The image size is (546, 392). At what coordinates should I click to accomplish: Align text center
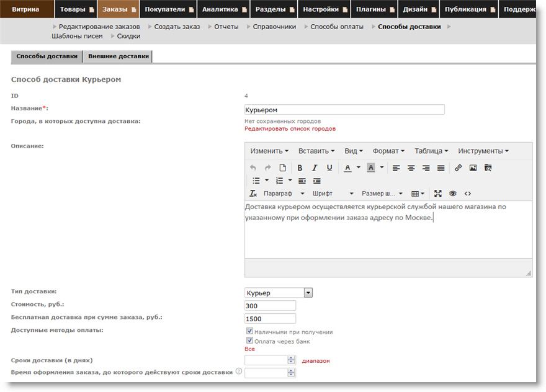tap(411, 168)
